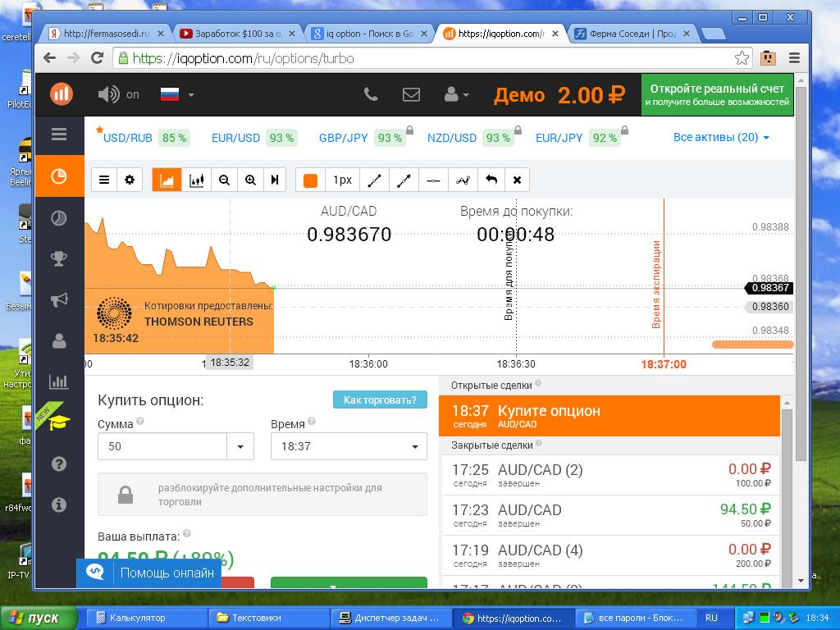Click the пуск Start button
The height and width of the screenshot is (630, 840).
coord(38,618)
